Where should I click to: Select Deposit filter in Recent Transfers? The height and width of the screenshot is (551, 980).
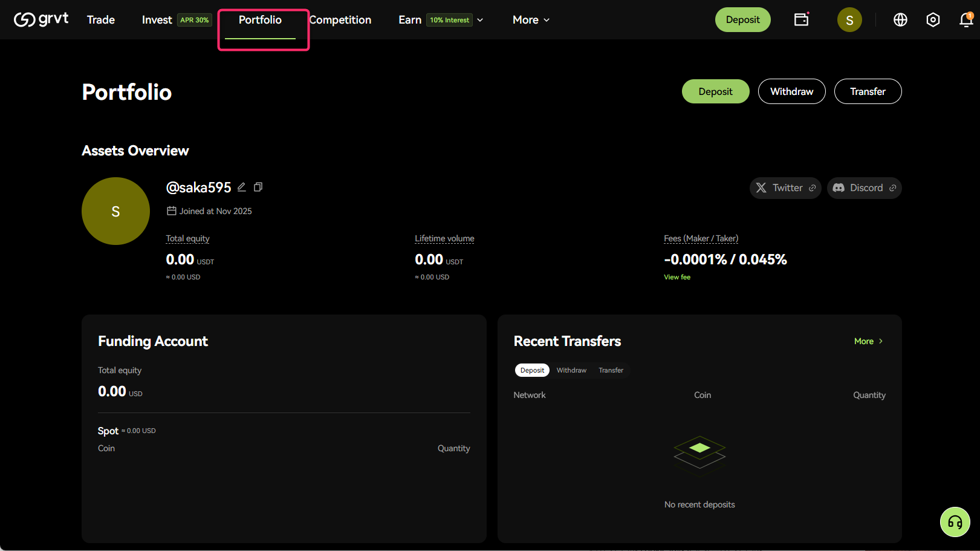(532, 370)
